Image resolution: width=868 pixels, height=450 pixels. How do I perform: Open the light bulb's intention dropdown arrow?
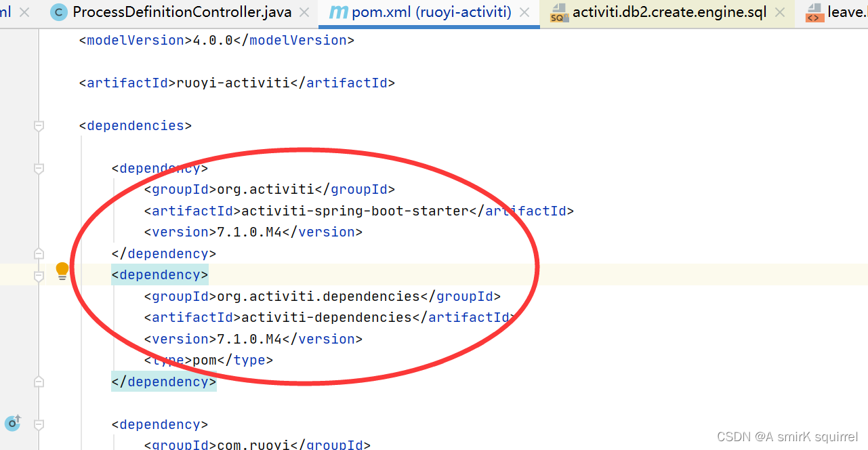coord(70,270)
